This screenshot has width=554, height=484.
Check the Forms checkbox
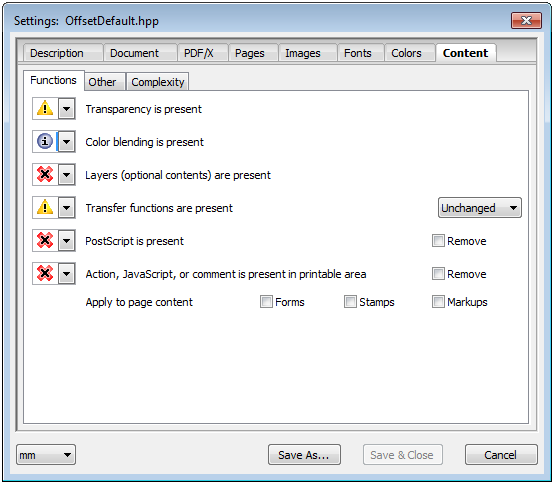click(266, 302)
